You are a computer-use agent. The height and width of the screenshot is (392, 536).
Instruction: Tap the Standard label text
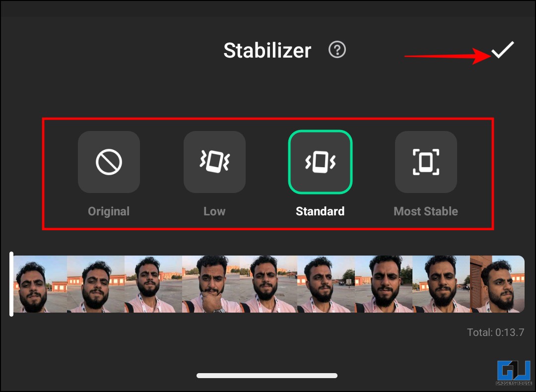point(320,211)
